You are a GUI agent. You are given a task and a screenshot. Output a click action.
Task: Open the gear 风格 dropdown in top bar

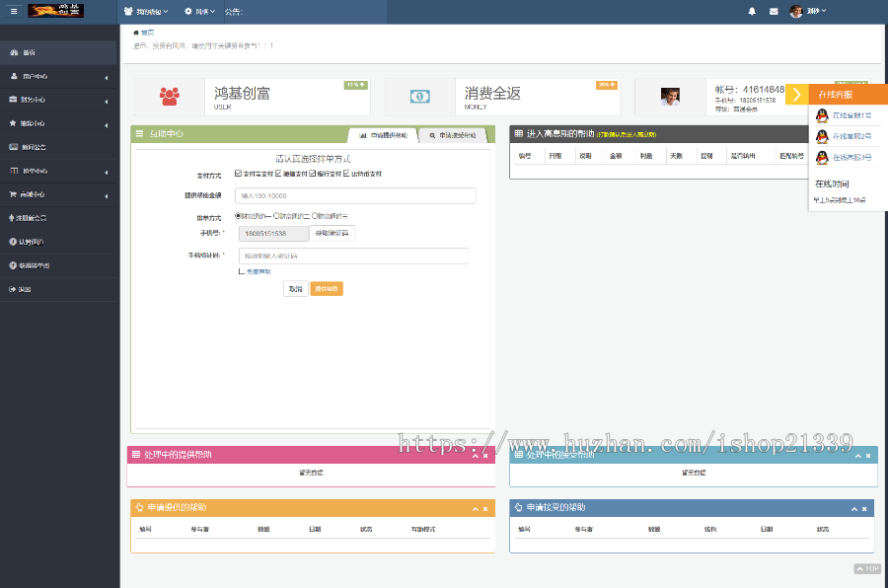(x=200, y=11)
